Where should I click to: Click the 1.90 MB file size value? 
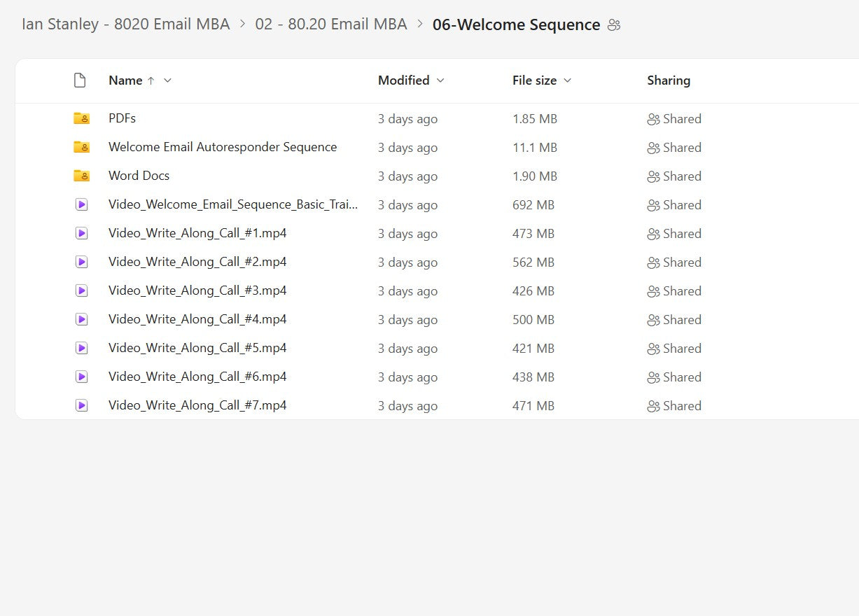[535, 176]
